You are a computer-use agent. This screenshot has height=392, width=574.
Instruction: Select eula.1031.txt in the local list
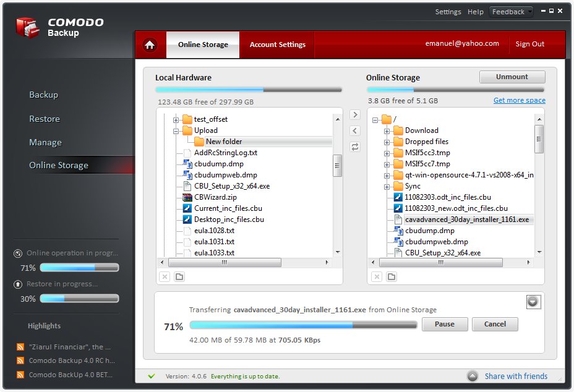[x=214, y=242]
